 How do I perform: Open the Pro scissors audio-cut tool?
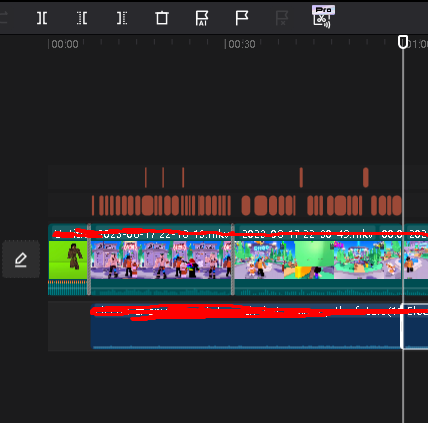(x=323, y=17)
